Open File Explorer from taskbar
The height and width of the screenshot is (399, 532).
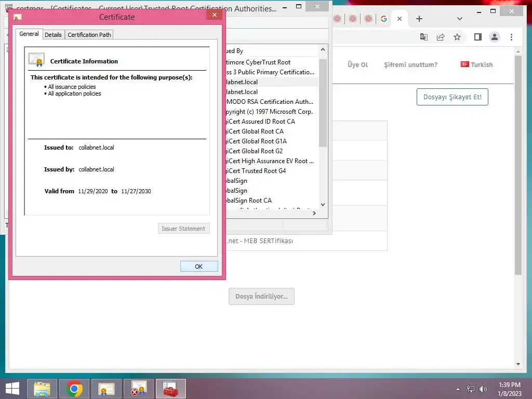pos(42,389)
